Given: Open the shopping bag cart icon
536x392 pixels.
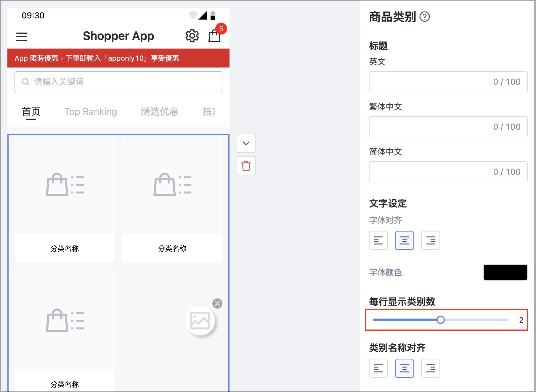Looking at the screenshot, I should (214, 36).
